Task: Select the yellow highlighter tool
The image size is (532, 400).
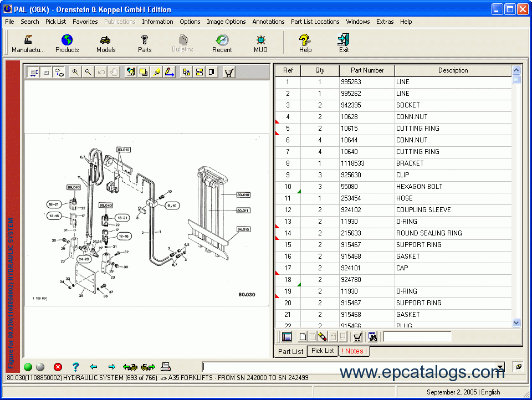Action: tap(156, 72)
